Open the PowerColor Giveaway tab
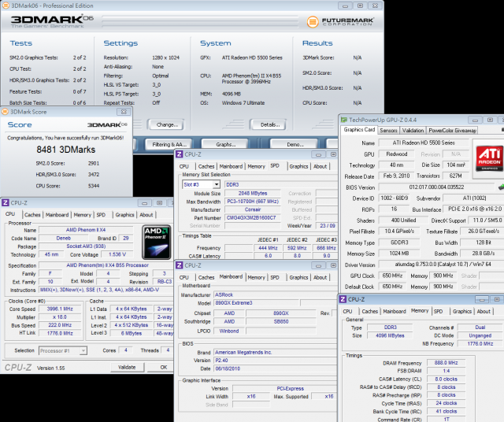504x422 pixels. [452, 130]
